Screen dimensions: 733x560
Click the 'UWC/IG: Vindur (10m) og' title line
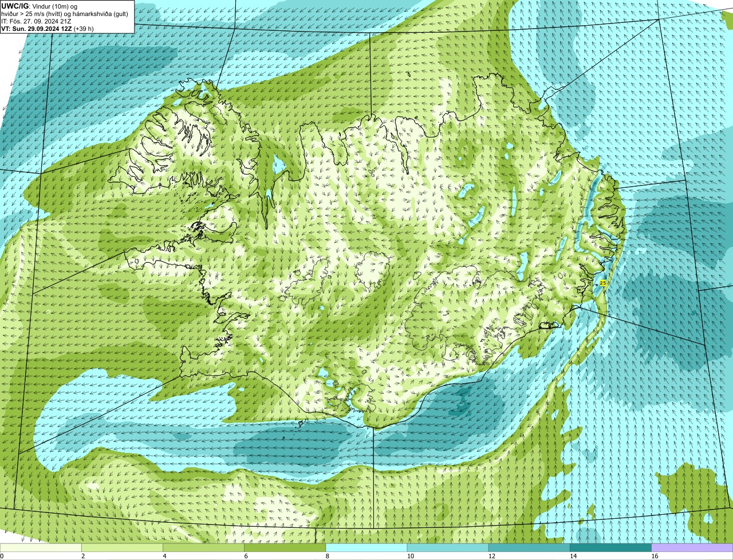pyautogui.click(x=39, y=6)
